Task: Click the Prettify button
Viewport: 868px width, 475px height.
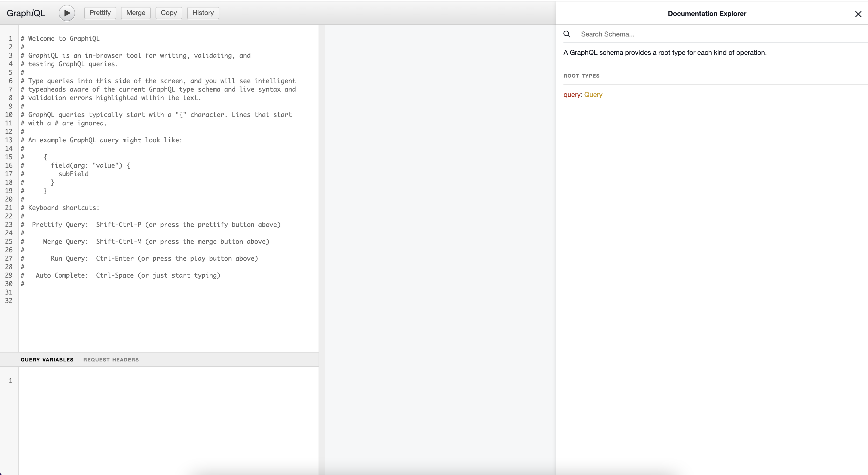Action: [x=99, y=12]
